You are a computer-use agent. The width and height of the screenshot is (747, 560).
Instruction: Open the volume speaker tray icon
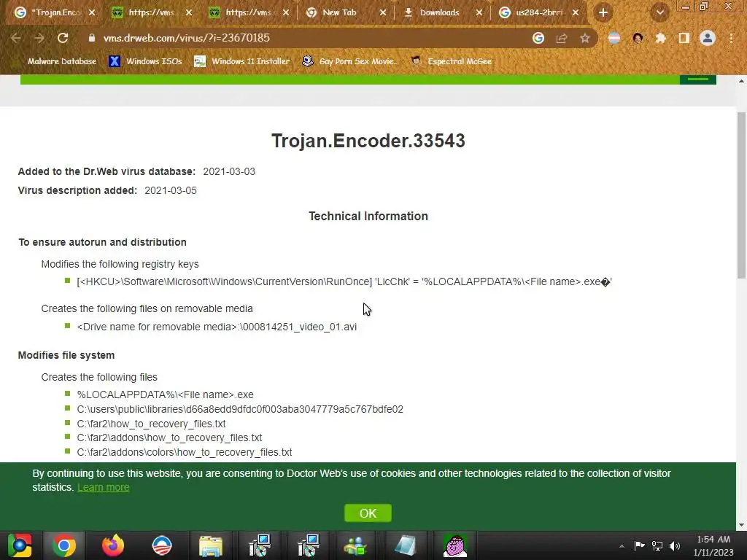coord(675,545)
